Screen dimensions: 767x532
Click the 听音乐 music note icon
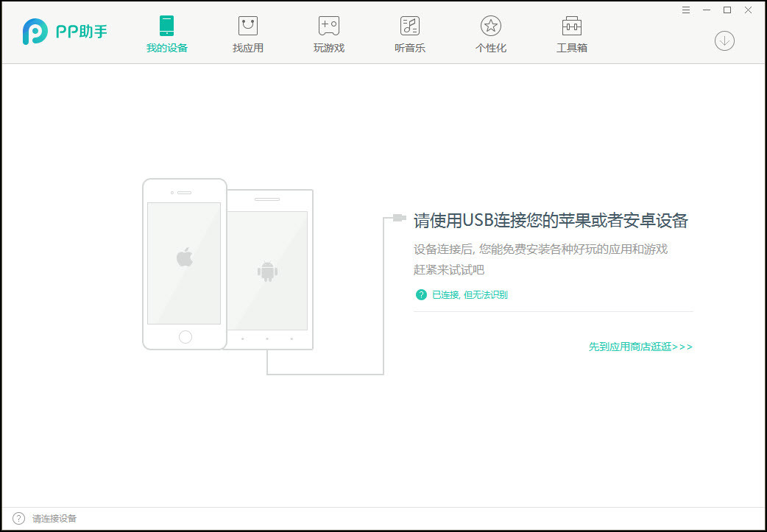(410, 26)
